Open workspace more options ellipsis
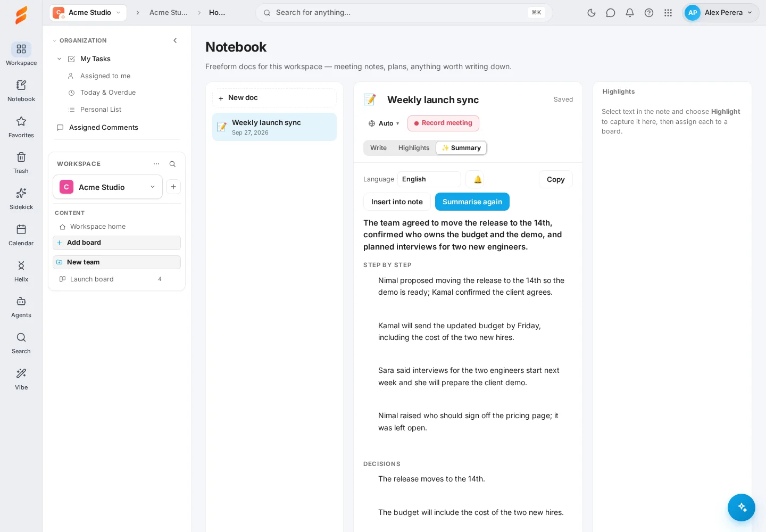The height and width of the screenshot is (532, 766). [156, 164]
